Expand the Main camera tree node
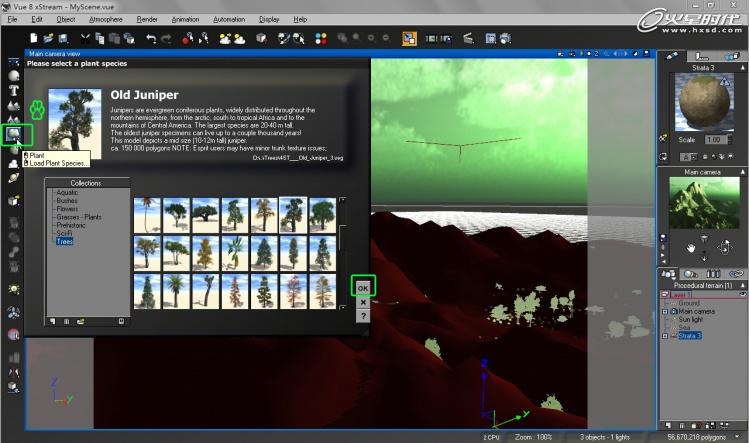Image resolution: width=749 pixels, height=443 pixels. [x=665, y=312]
